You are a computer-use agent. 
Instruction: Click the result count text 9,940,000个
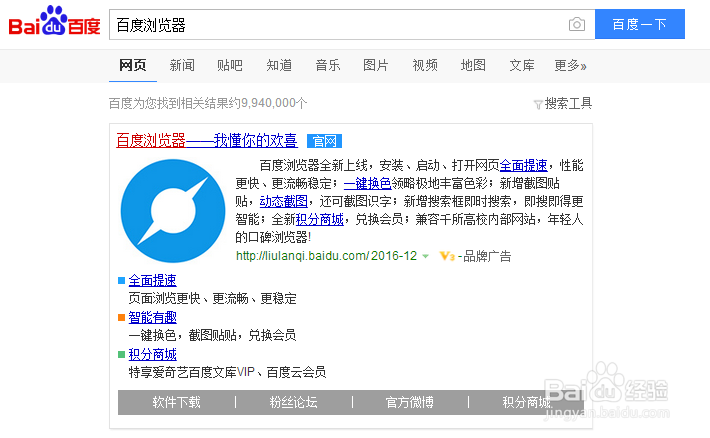(274, 103)
